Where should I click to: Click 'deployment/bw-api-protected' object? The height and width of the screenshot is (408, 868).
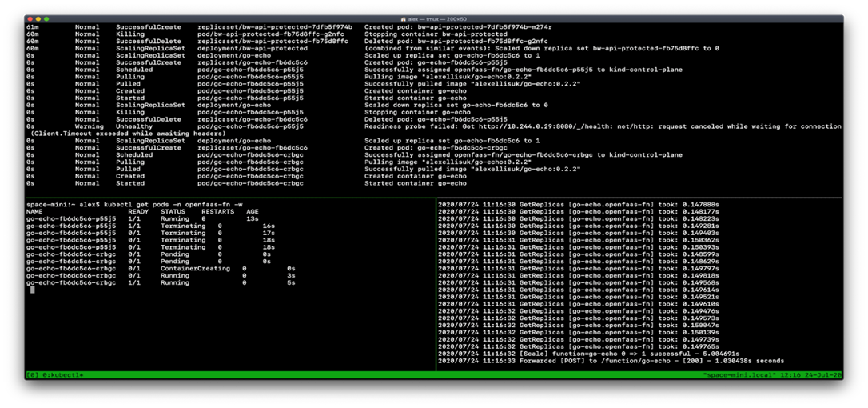[x=253, y=48]
